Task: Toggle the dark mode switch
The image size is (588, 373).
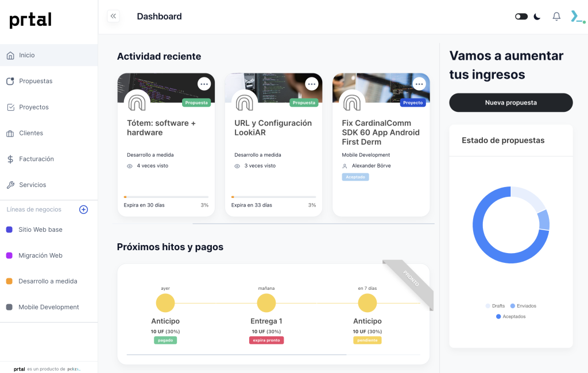Action: (521, 17)
